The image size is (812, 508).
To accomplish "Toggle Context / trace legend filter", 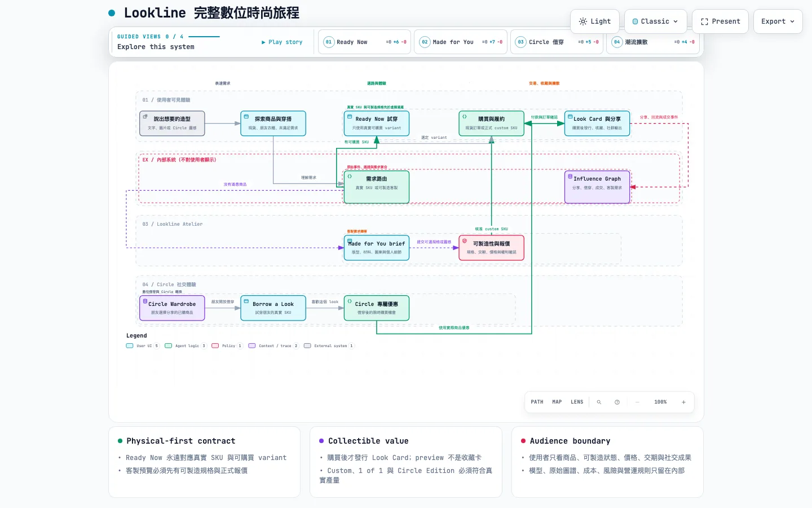I will tap(274, 346).
